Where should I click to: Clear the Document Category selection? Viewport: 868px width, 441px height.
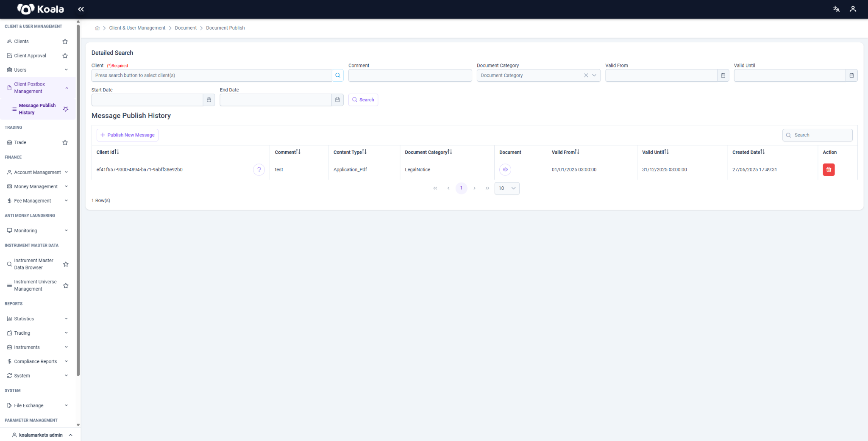click(x=586, y=75)
